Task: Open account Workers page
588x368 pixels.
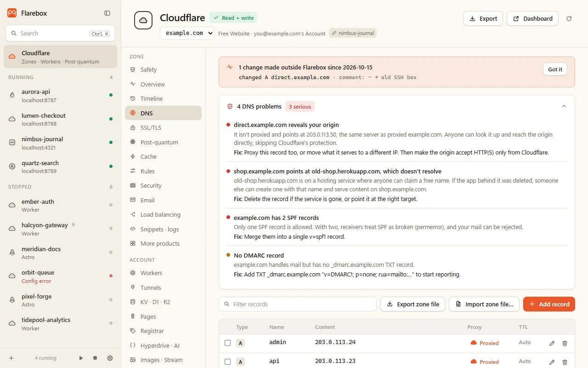Action: (x=163, y=273)
